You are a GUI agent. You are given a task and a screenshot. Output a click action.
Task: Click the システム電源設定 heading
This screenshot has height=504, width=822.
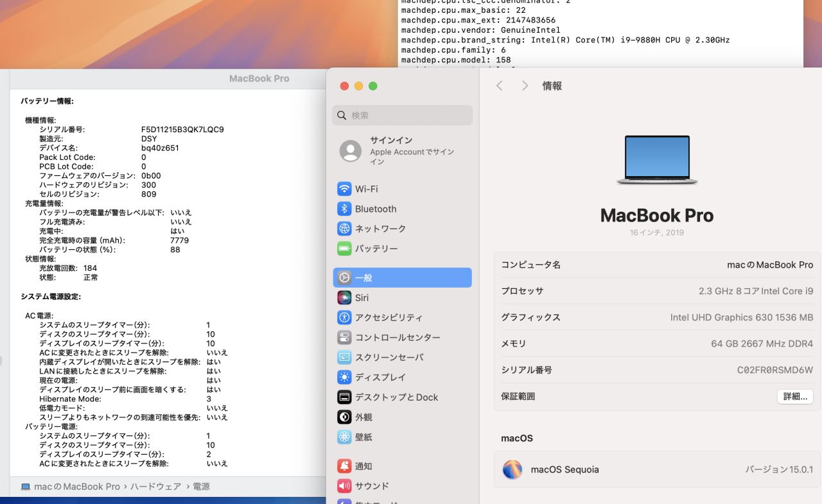[x=51, y=297]
